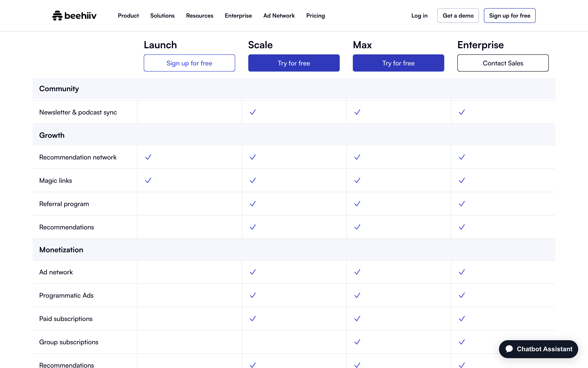Click Scale checkmark for Referral program
This screenshot has height=368, width=588.
253,204
